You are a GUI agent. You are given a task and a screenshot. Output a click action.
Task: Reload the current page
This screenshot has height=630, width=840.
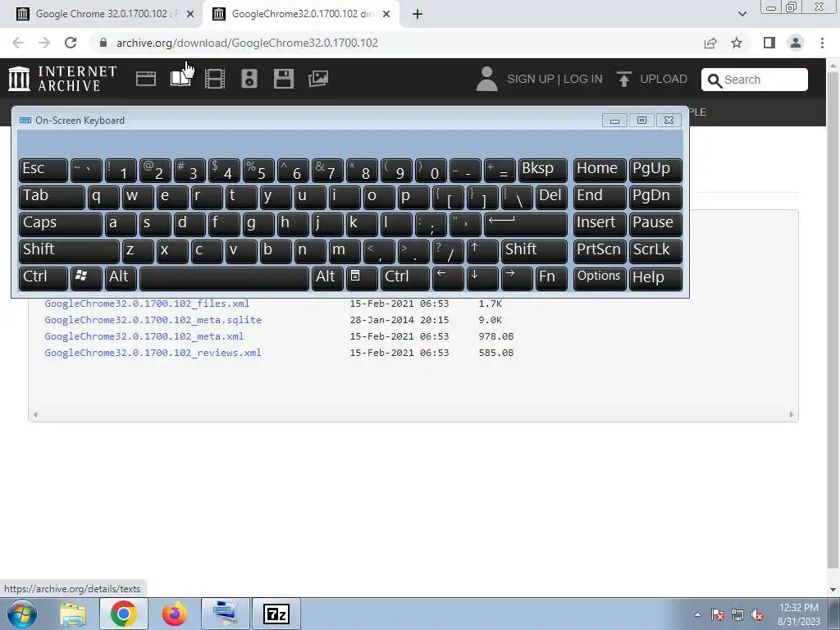tap(71, 43)
